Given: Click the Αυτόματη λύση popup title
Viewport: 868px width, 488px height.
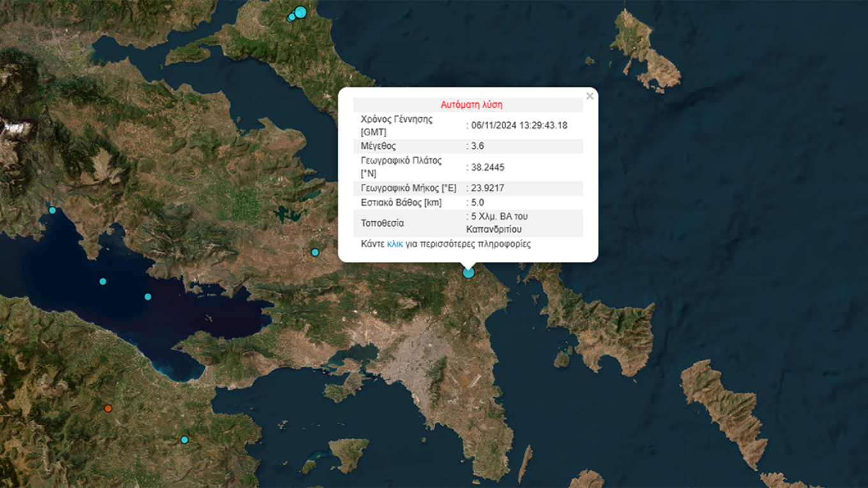Looking at the screenshot, I should (x=472, y=103).
